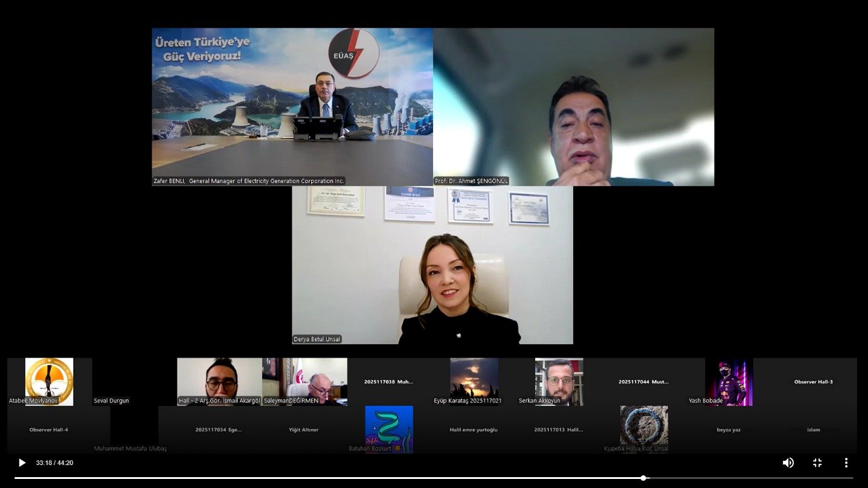Click the 2025117038 Muh... participant tile

click(x=389, y=382)
